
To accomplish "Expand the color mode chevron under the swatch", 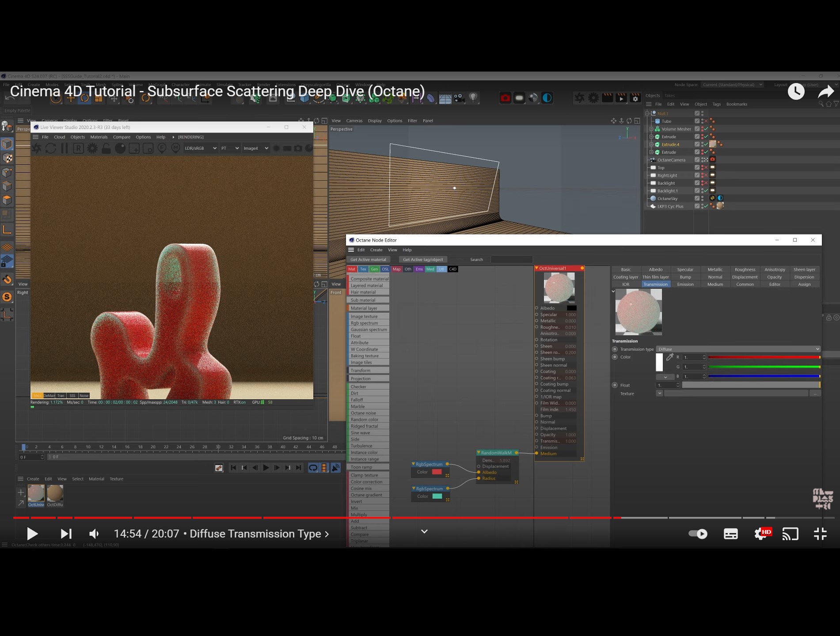I will (x=665, y=377).
